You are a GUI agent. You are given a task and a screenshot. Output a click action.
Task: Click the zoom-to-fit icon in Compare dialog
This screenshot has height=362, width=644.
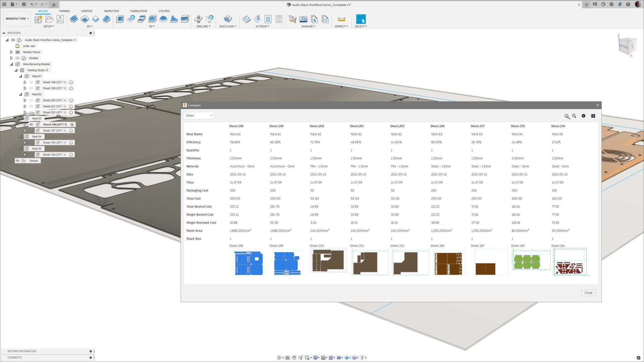[574, 116]
